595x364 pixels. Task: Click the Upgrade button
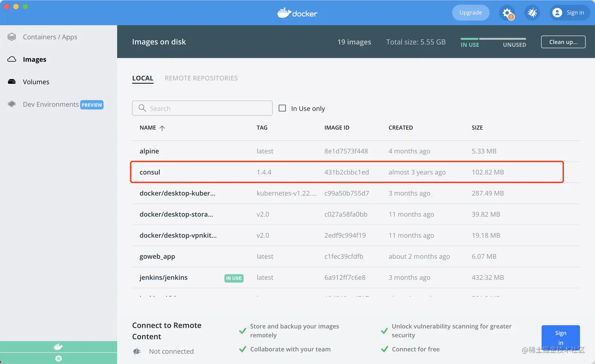[471, 13]
